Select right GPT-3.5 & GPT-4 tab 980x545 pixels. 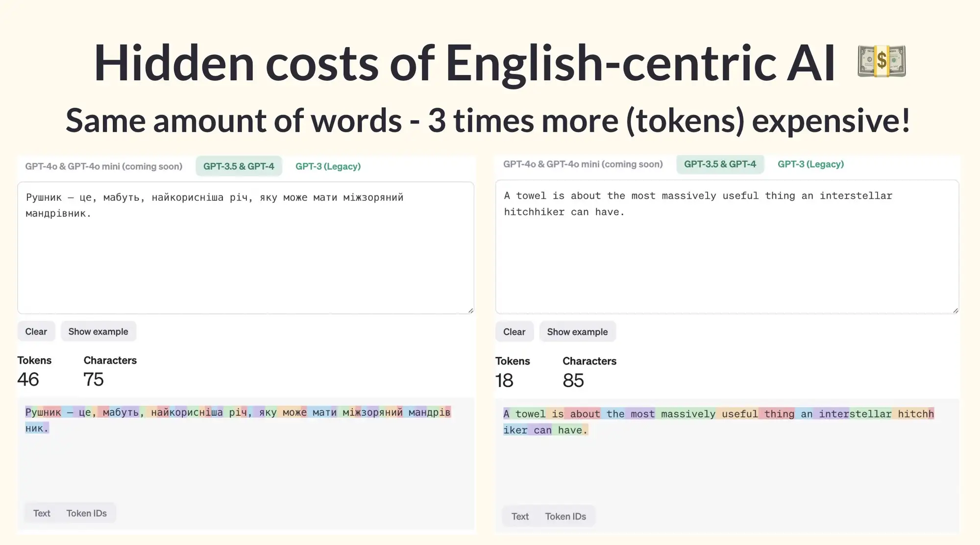720,164
